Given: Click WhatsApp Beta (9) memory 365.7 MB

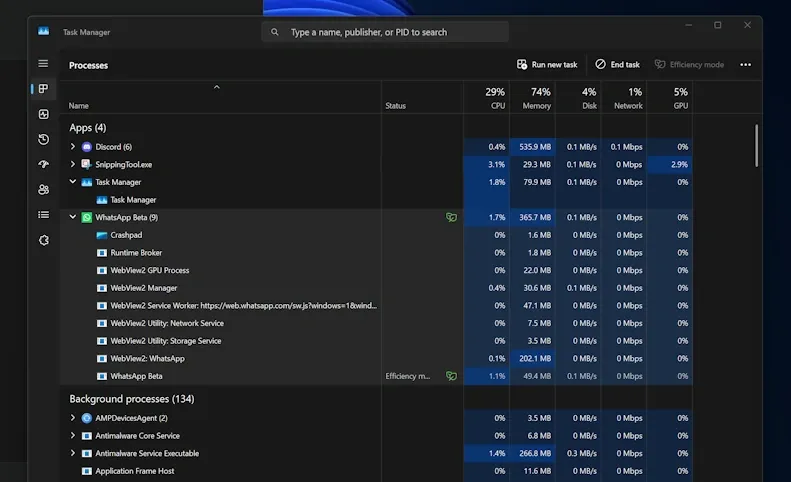Looking at the screenshot, I should point(535,218).
